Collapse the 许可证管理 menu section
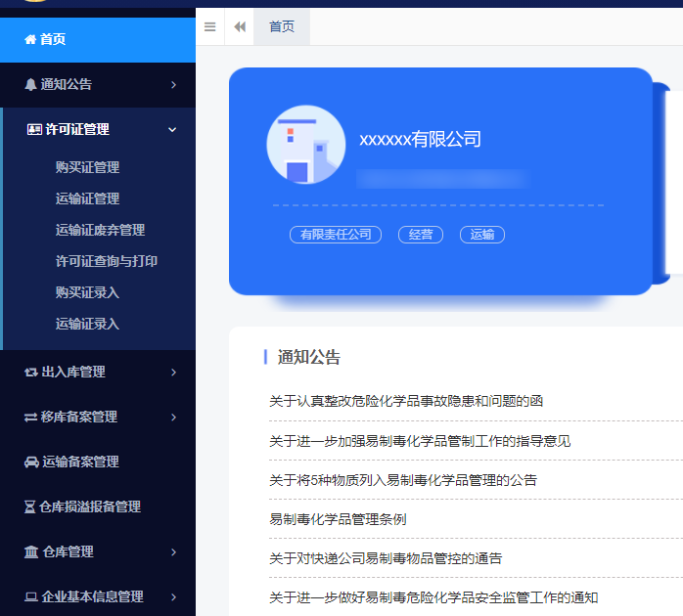683x616 pixels. (172, 129)
